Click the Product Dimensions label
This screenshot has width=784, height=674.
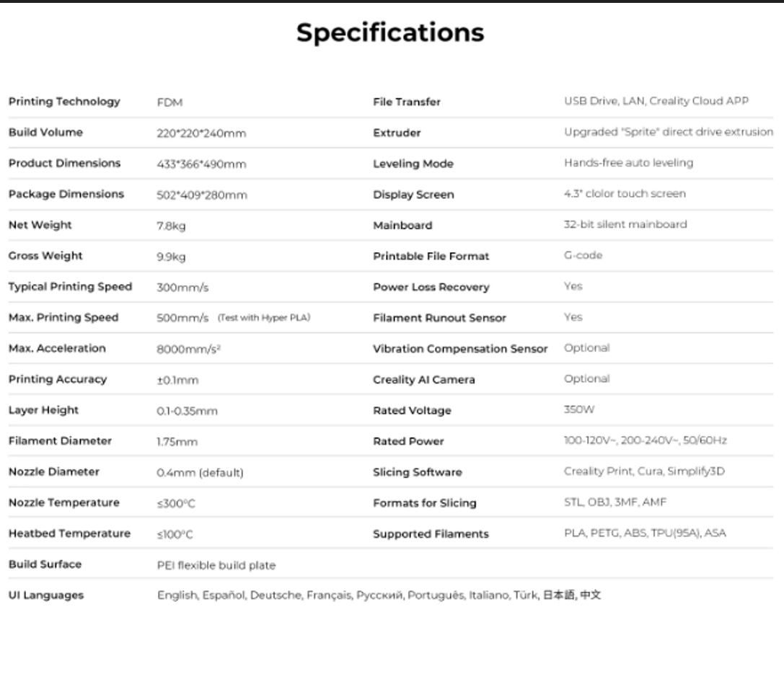tap(64, 164)
